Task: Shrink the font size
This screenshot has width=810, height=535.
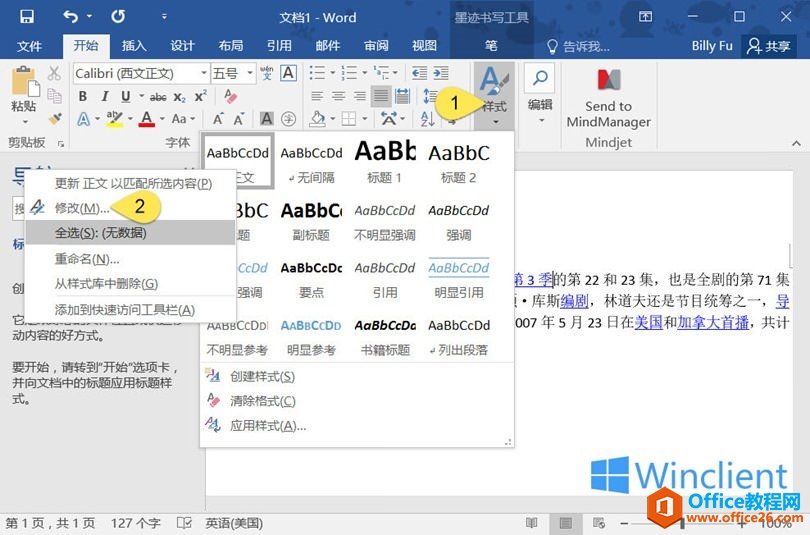Action: (239, 119)
